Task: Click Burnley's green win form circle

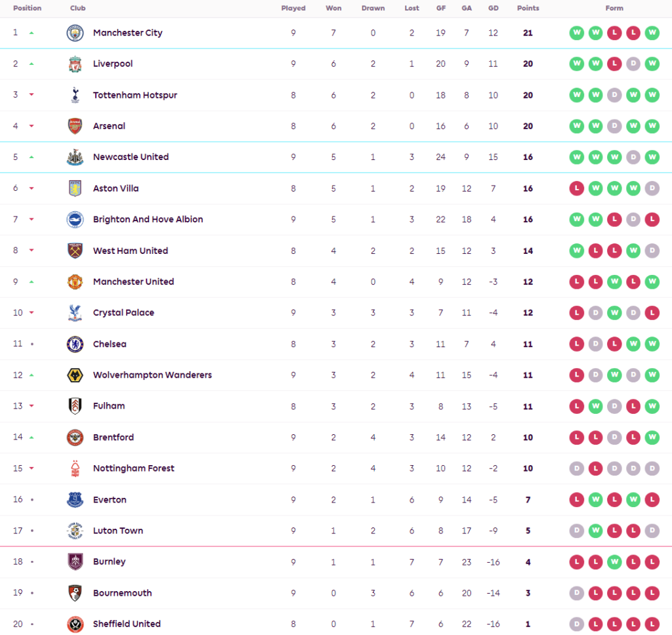Action: (614, 562)
